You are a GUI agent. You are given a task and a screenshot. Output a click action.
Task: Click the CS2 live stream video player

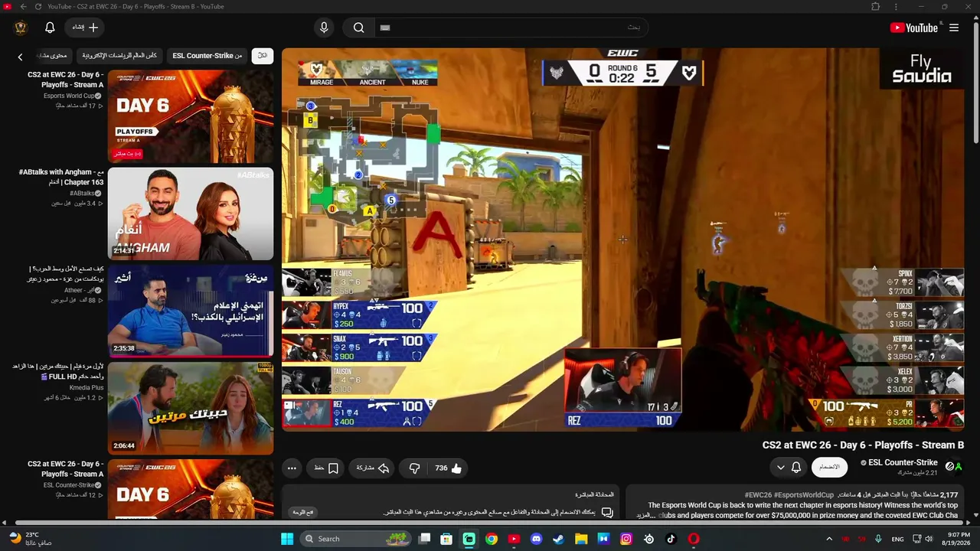click(x=623, y=240)
